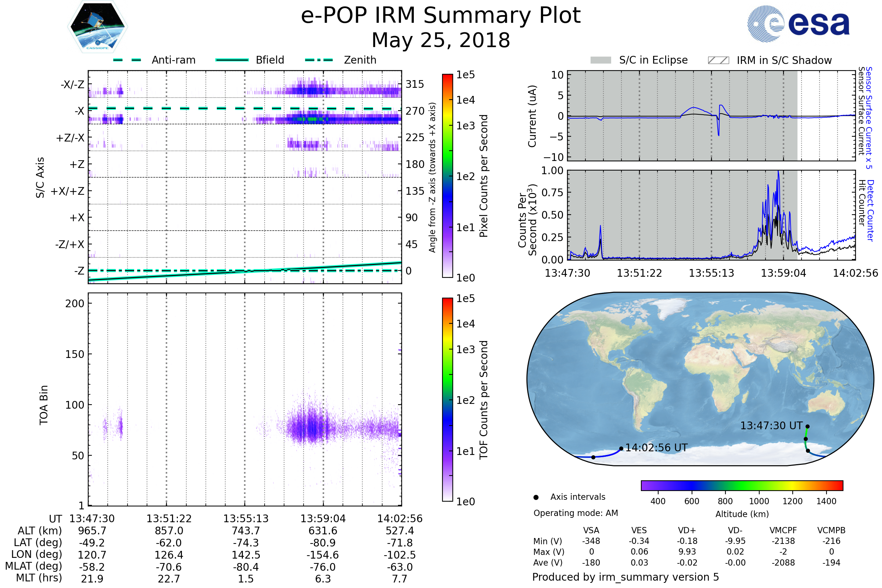Screen dimensions: 882x588
Task: Click the Operating mode: AM text
Action: (576, 513)
